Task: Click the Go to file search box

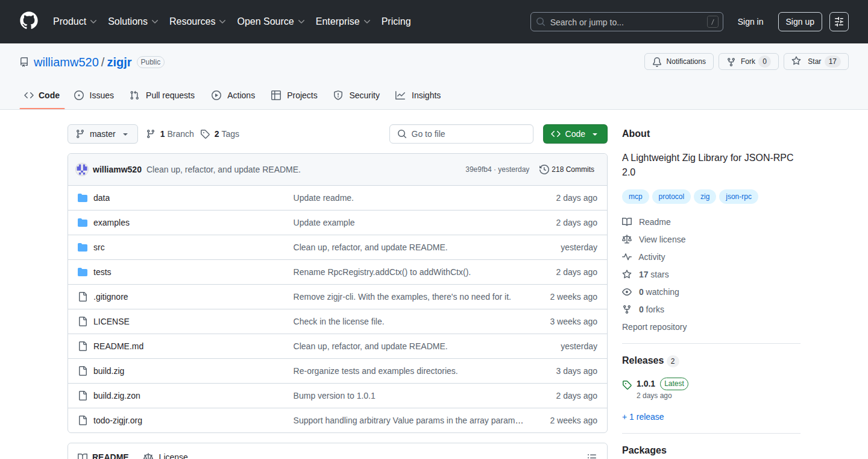Action: coord(461,134)
